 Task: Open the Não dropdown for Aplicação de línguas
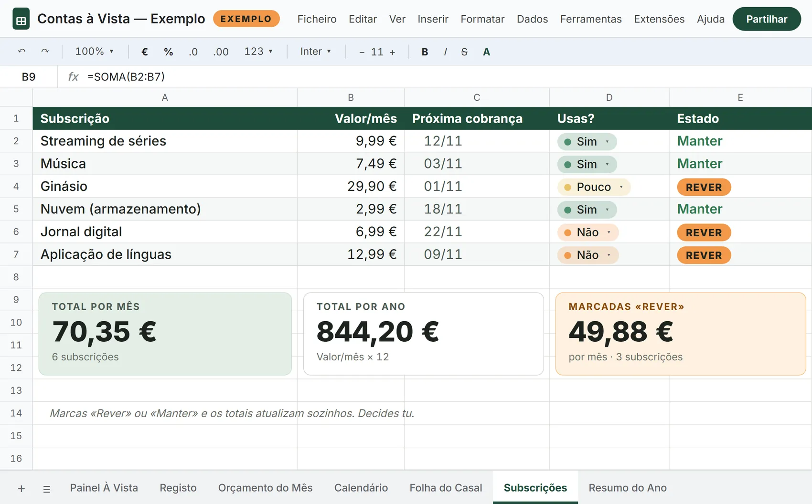pyautogui.click(x=588, y=255)
